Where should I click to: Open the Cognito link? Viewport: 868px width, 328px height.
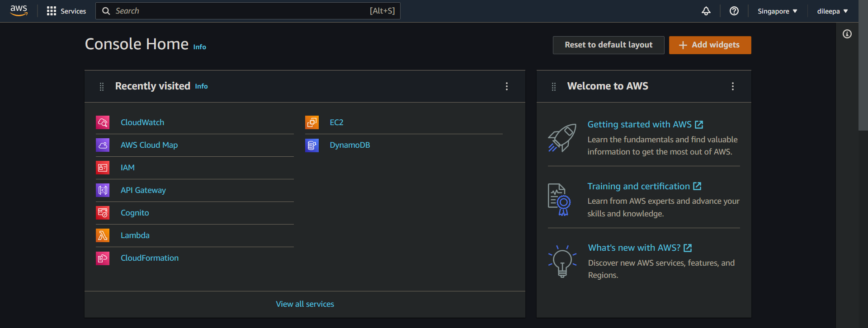pyautogui.click(x=135, y=213)
